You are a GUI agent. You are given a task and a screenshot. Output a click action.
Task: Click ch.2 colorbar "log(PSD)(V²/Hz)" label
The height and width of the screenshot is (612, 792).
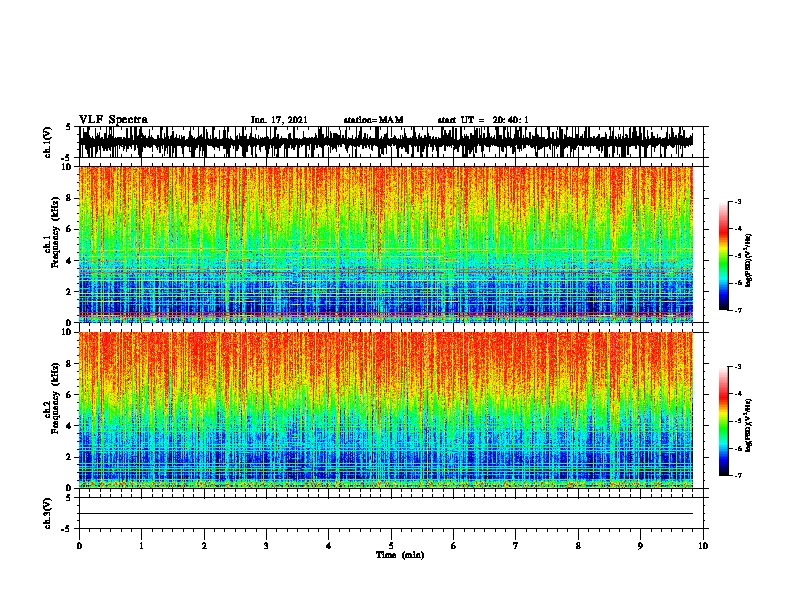point(749,425)
